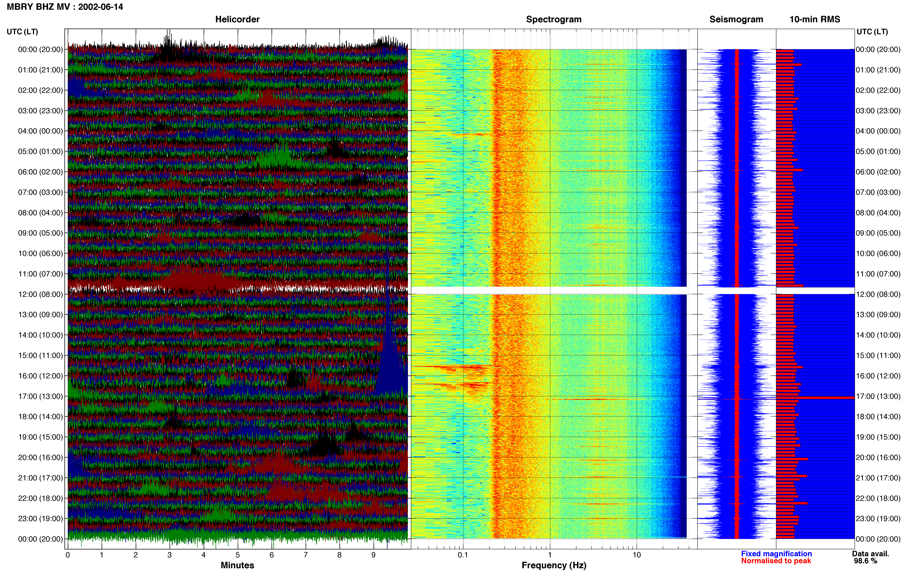
Task: Click the 'Data avail.' label
Action: pyautogui.click(x=870, y=554)
